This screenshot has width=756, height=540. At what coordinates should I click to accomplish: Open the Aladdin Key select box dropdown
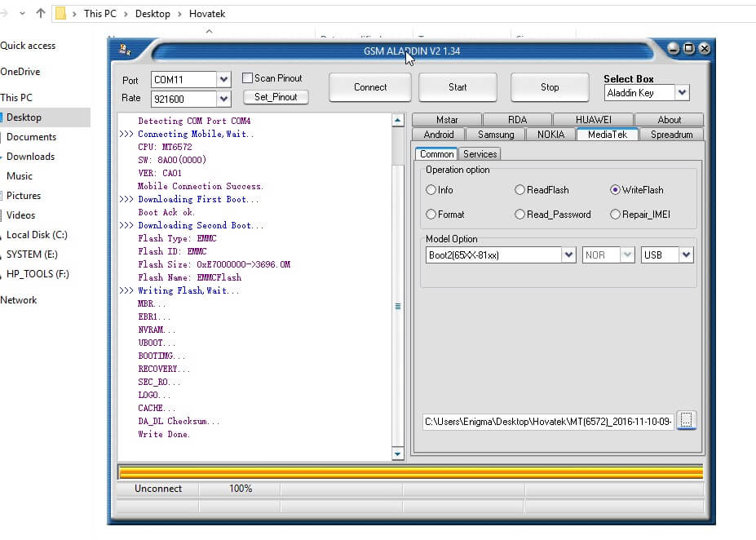pos(682,93)
